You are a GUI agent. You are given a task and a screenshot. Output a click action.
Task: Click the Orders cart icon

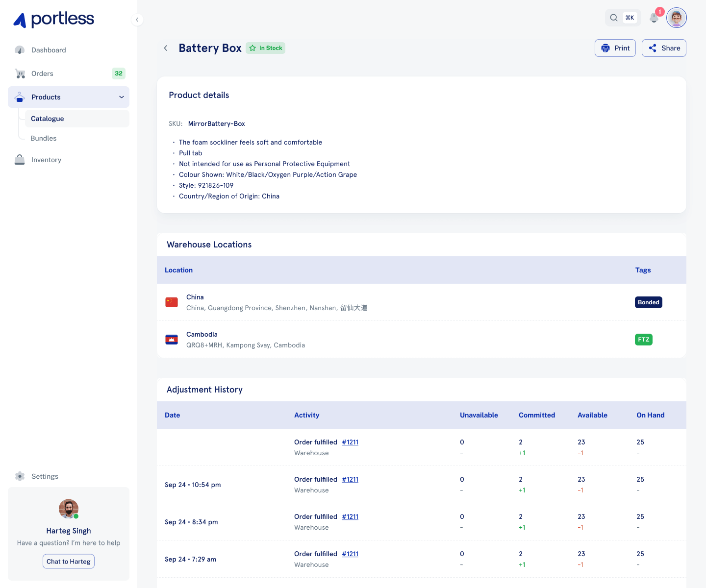20,73
